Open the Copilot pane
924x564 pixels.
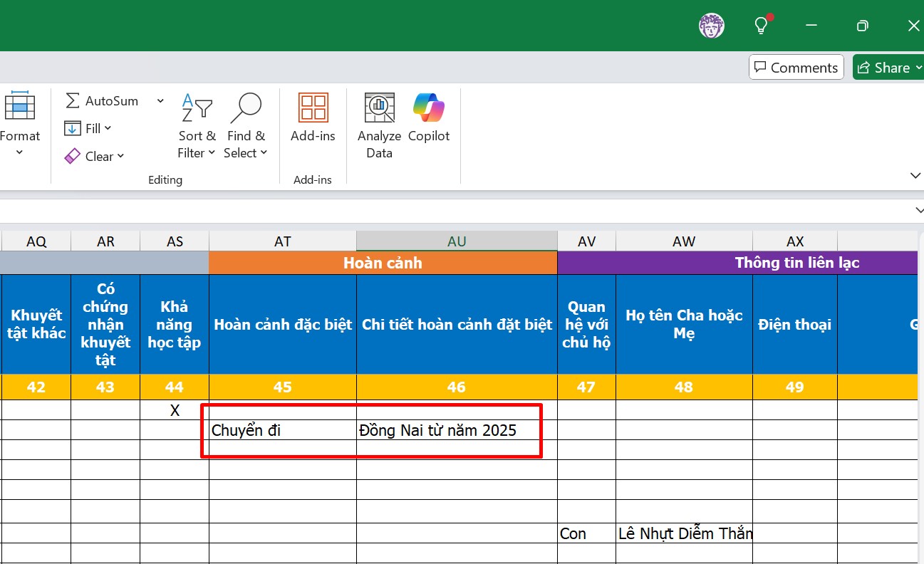click(x=429, y=117)
